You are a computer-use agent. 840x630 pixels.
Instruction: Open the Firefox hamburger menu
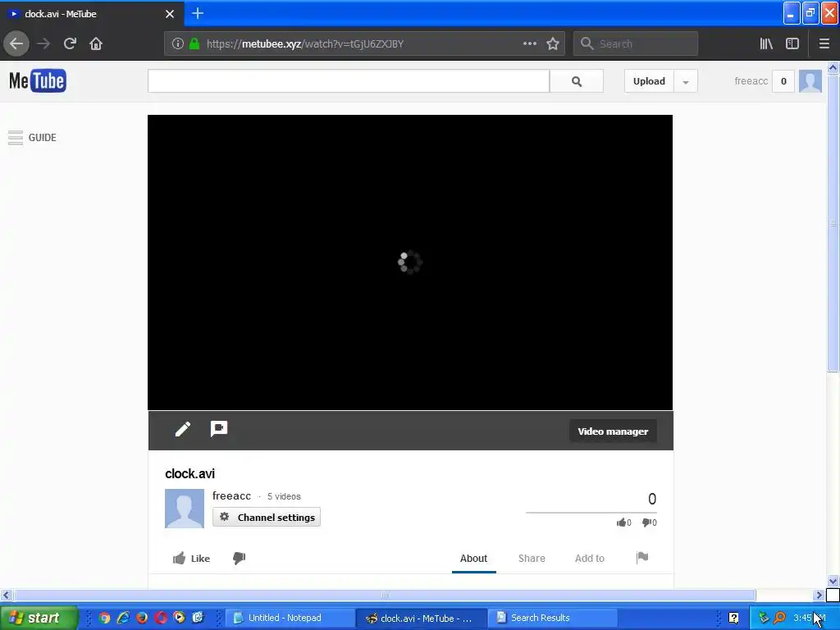point(824,43)
